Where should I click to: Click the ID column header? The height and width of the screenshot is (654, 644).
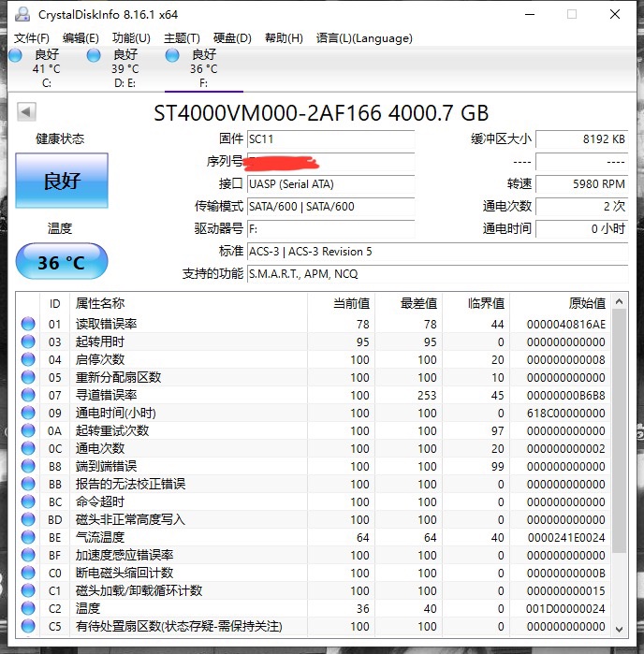(54, 303)
